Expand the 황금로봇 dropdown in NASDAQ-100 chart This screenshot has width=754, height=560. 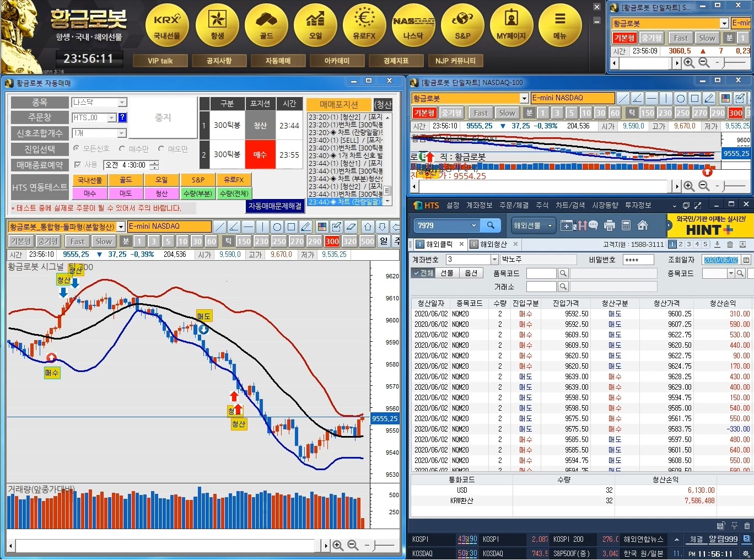click(x=524, y=98)
